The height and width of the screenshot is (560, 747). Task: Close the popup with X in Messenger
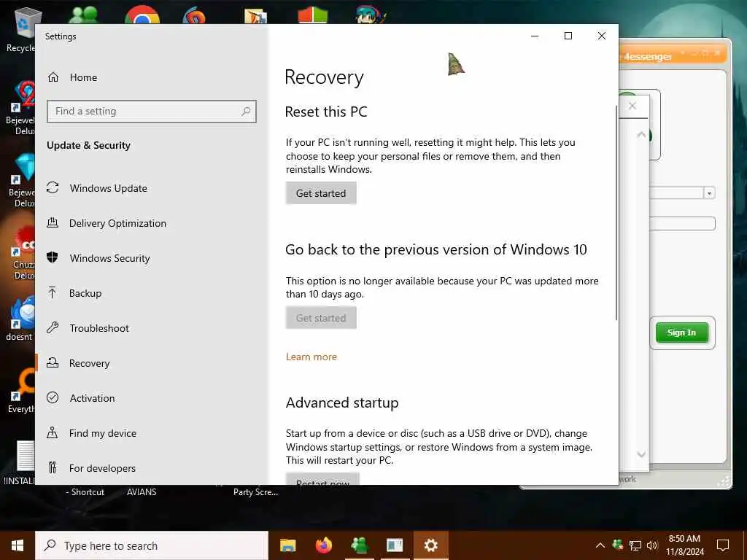[x=632, y=106]
